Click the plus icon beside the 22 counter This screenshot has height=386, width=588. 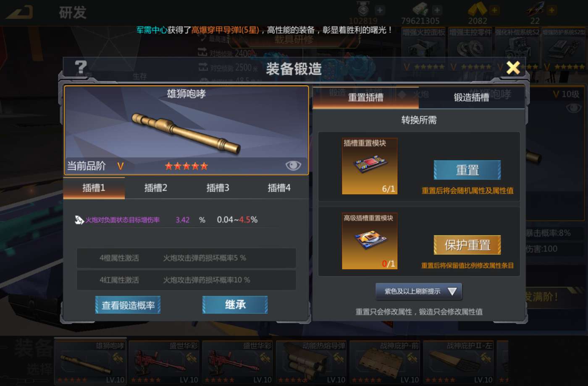pyautogui.click(x=552, y=10)
